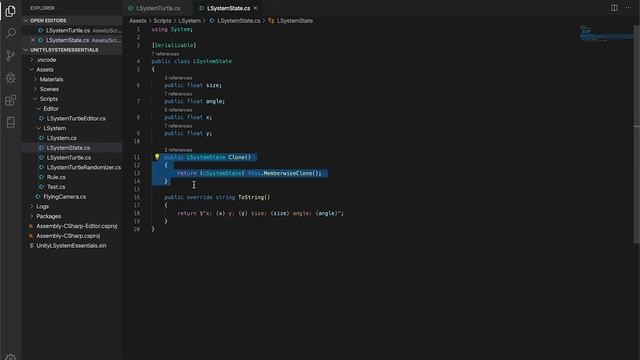This screenshot has height=360, width=640.
Task: Open the editor More Actions menu
Action: pos(628,8)
